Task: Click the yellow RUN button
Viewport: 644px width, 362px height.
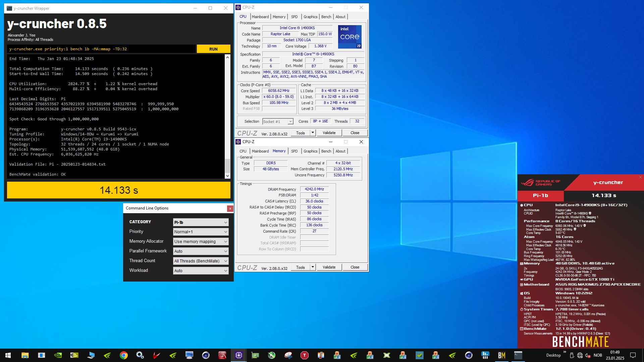Action: coord(213,49)
